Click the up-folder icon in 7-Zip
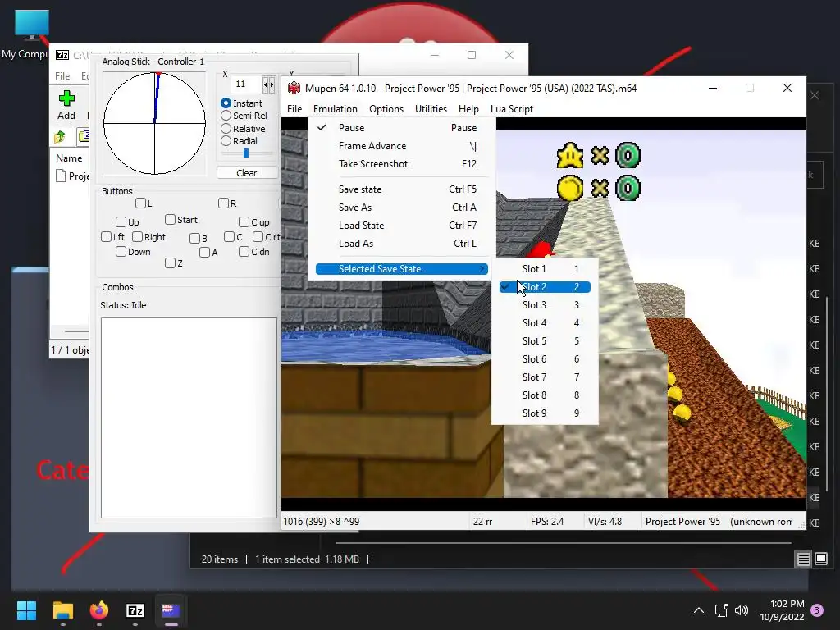 (59, 137)
